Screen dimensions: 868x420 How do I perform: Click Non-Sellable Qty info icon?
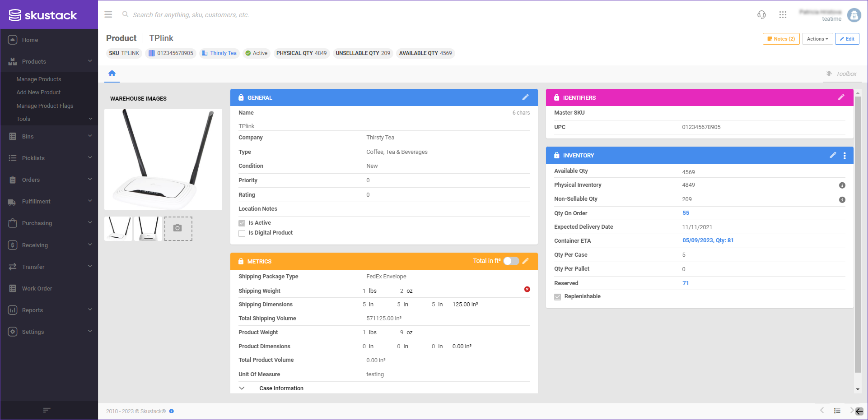pyautogui.click(x=842, y=200)
